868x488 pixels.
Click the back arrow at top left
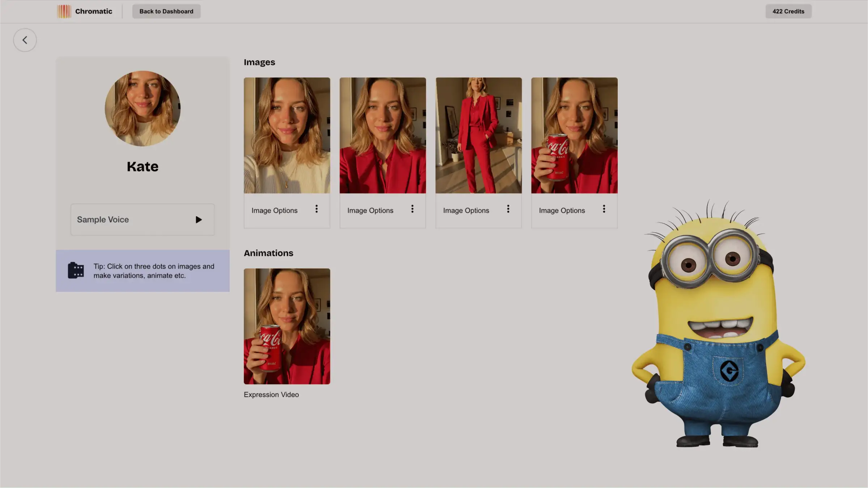[25, 40]
